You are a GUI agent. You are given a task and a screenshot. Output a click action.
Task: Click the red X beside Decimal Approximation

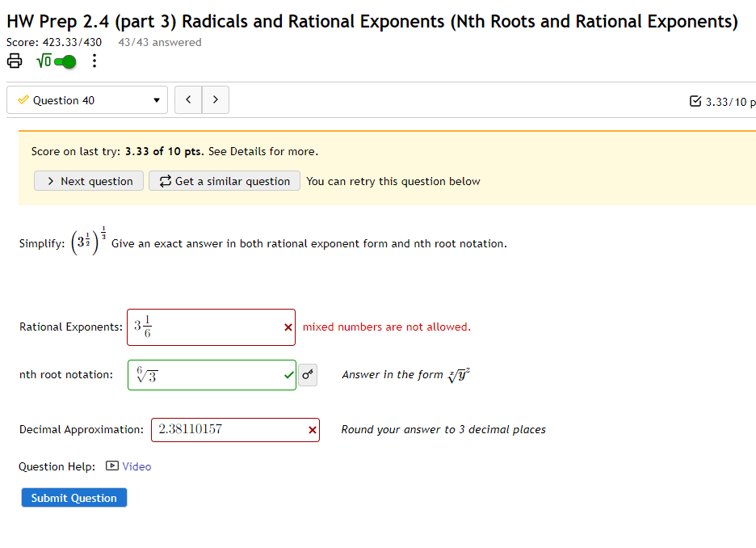(312, 430)
